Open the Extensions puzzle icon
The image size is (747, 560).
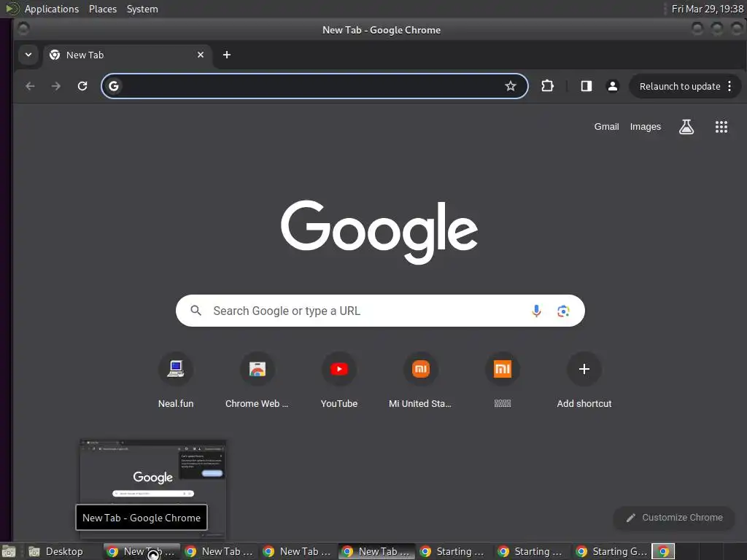(x=547, y=86)
